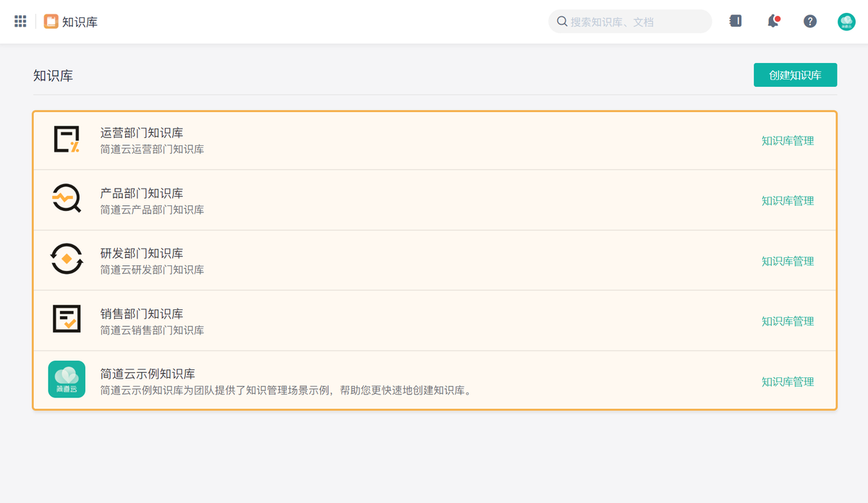Open 研发部门知识库 title
This screenshot has height=503, width=868.
click(142, 254)
